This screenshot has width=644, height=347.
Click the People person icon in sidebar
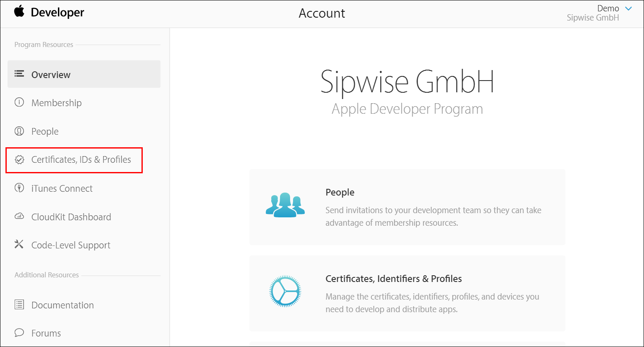click(19, 130)
